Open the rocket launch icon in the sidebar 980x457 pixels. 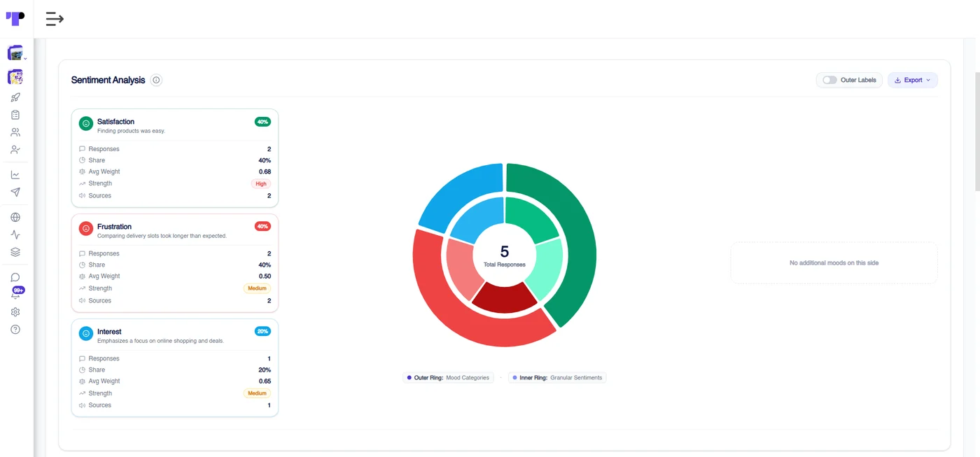15,97
